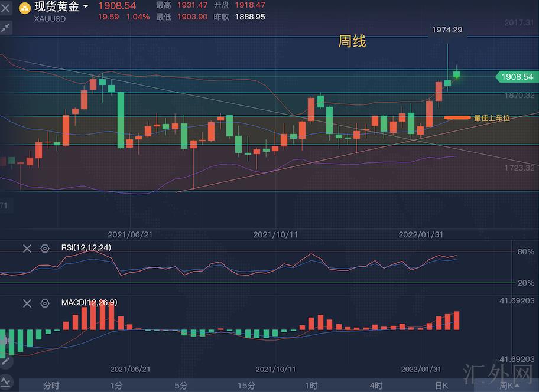Click the orange marker line beside 最佳上车位
Image resolution: width=539 pixels, height=392 pixels.
457,117
